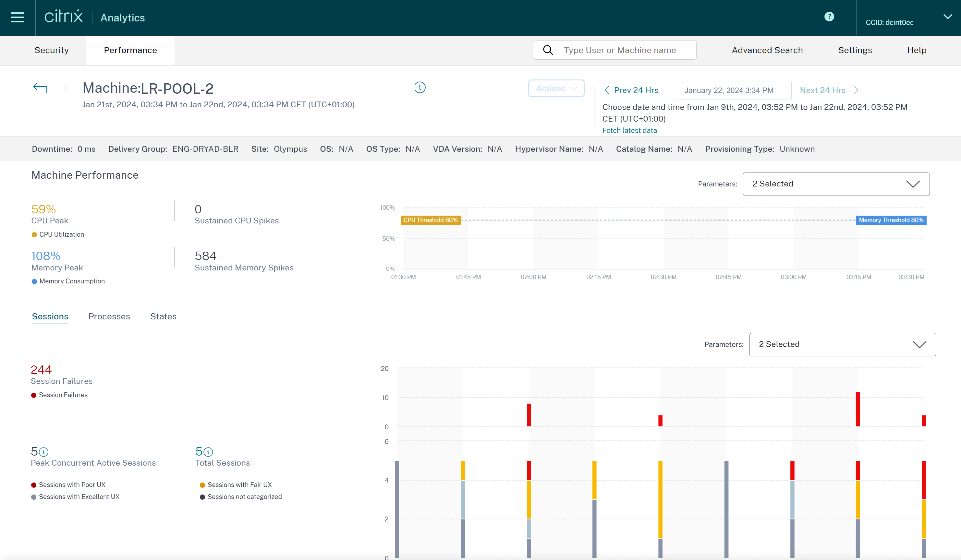Viewport: 961px width, 560px height.
Task: Click the User or Machine name search field
Action: (x=626, y=50)
